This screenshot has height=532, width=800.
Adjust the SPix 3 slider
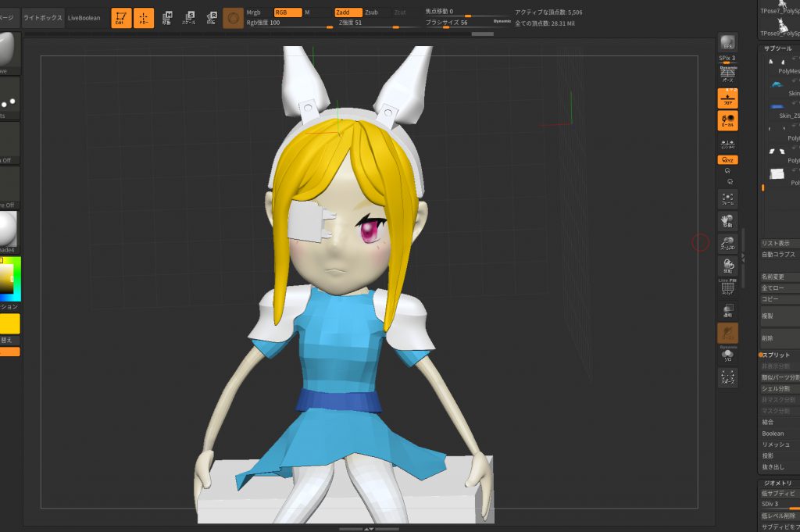click(727, 59)
